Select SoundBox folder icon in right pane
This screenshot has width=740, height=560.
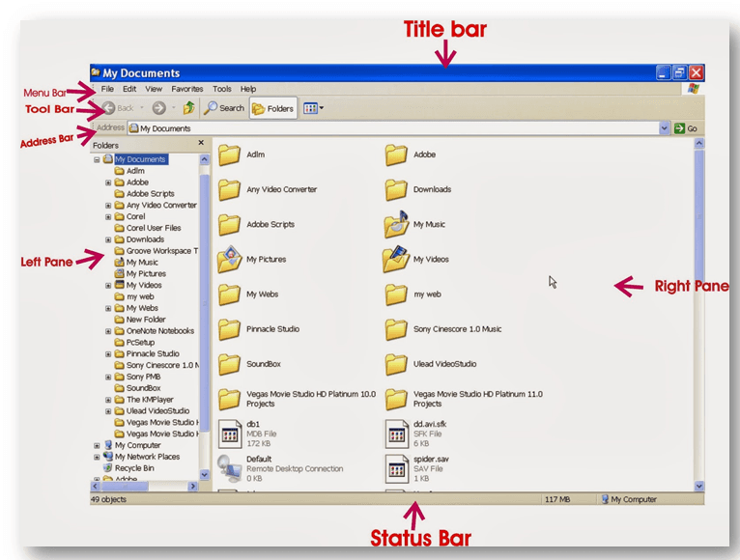[229, 364]
